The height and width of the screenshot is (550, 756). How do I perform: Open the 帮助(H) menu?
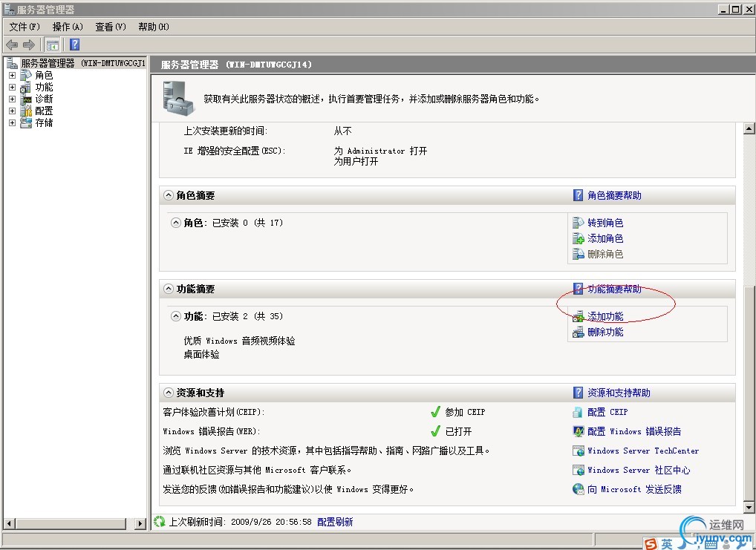click(x=153, y=27)
